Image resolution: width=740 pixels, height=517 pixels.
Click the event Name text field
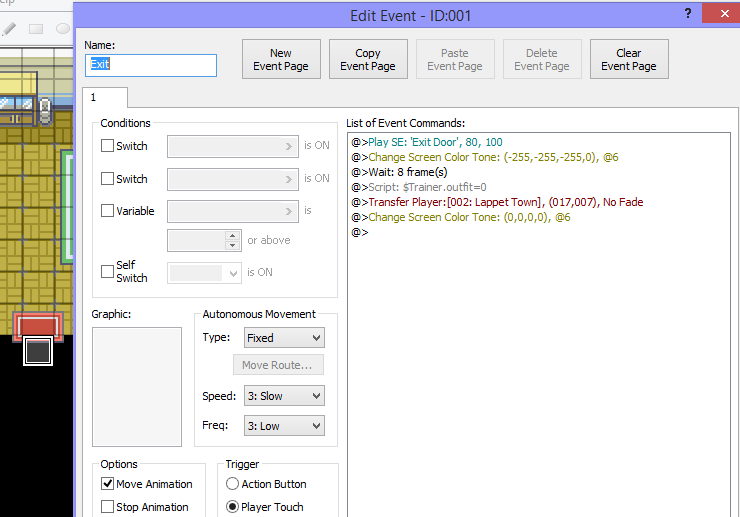tap(151, 65)
